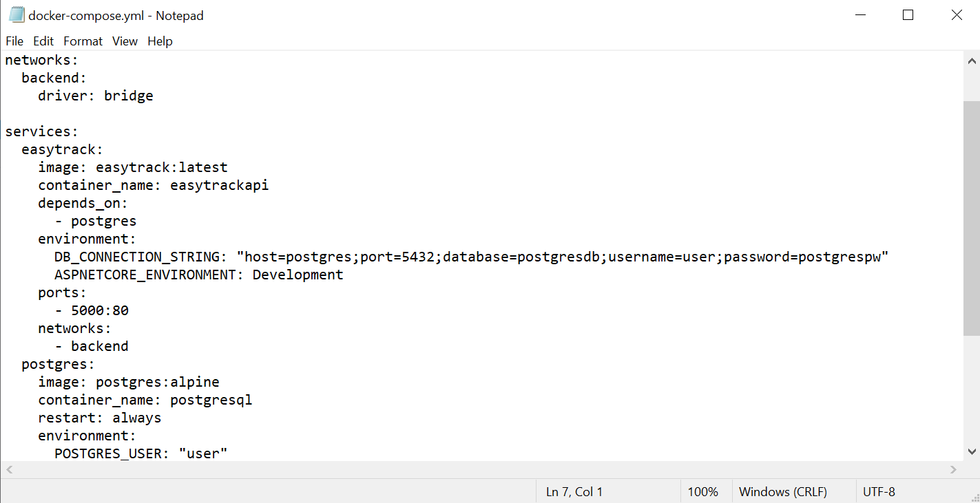Click the vertical scrollbar up arrow
980x503 pixels.
(972, 61)
